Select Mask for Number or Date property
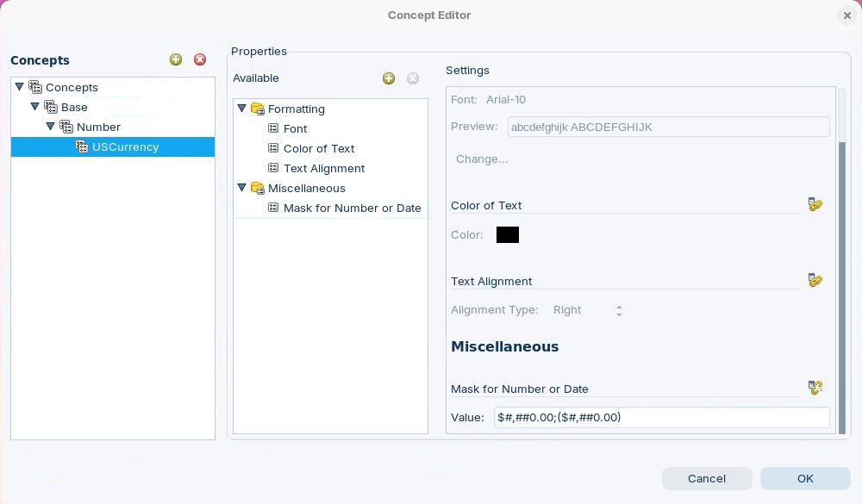The width and height of the screenshot is (862, 504). tap(352, 208)
